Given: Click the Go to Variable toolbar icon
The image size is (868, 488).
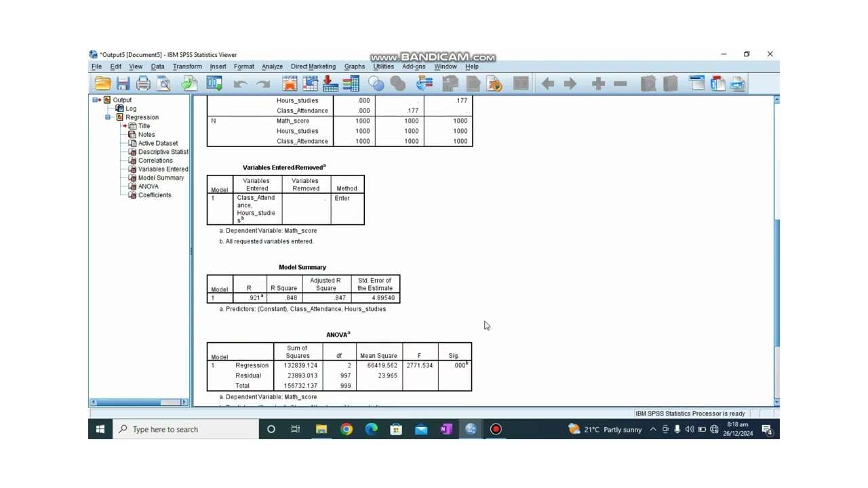Looking at the screenshot, I should [331, 83].
